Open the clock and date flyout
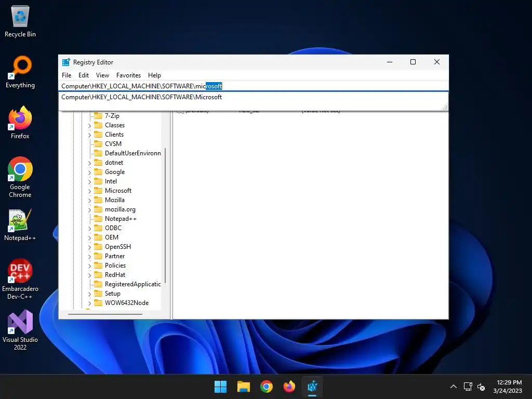 (x=508, y=387)
